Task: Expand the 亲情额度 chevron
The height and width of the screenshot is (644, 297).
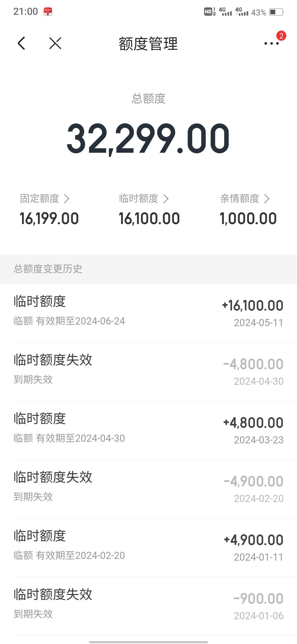Action: pyautogui.click(x=266, y=199)
